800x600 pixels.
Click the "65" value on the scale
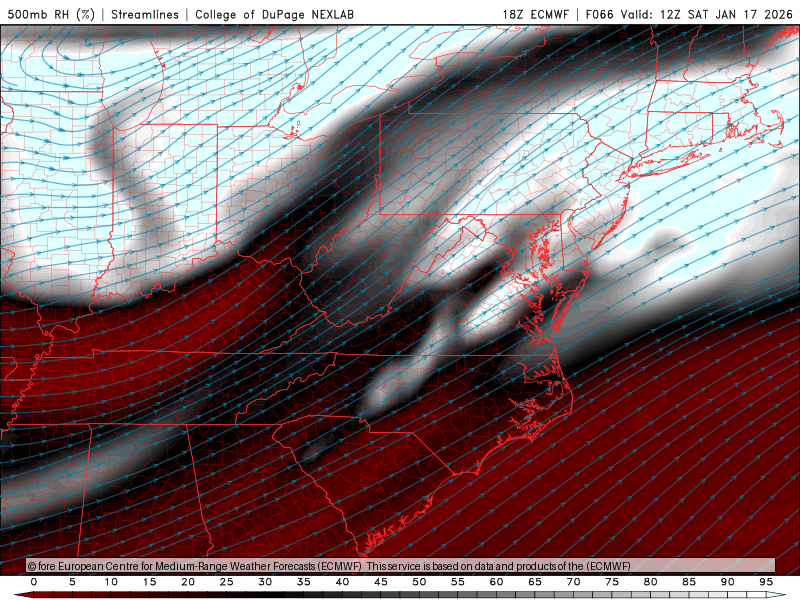coord(535,582)
